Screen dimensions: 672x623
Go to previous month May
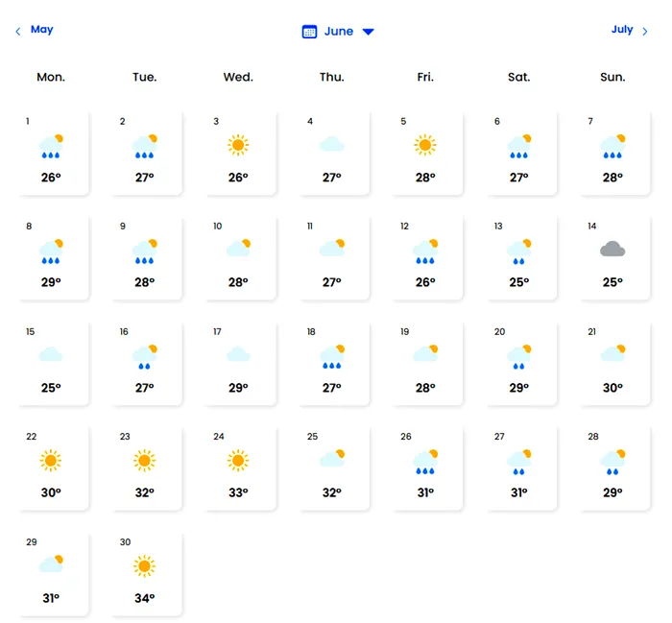pyautogui.click(x=41, y=30)
